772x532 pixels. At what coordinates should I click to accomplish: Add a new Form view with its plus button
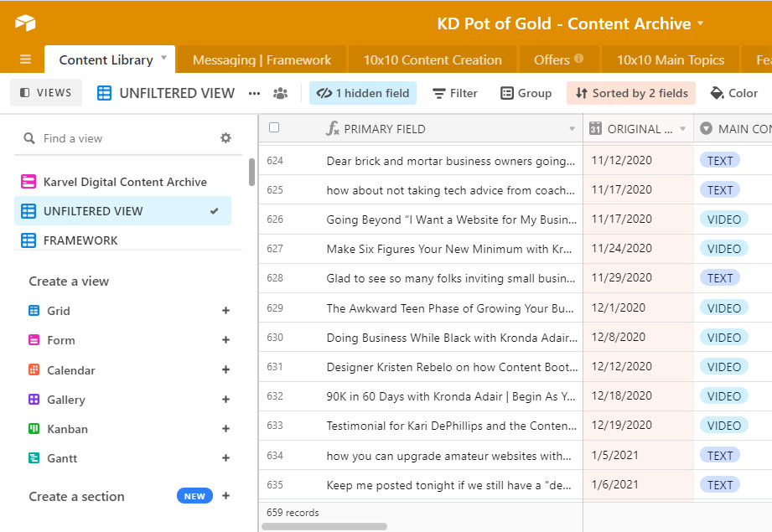click(225, 340)
